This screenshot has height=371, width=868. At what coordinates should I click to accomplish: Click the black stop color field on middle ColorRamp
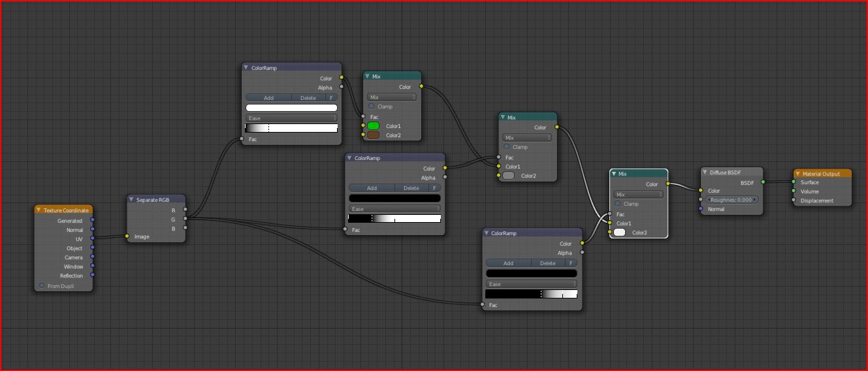click(x=394, y=198)
